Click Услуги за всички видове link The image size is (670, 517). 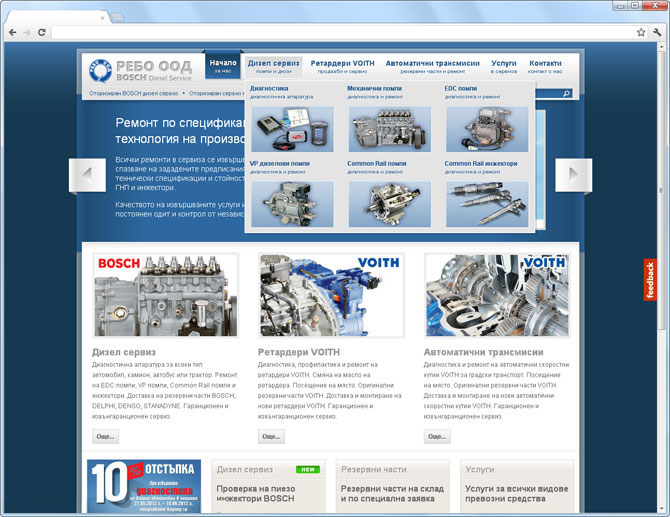516,494
